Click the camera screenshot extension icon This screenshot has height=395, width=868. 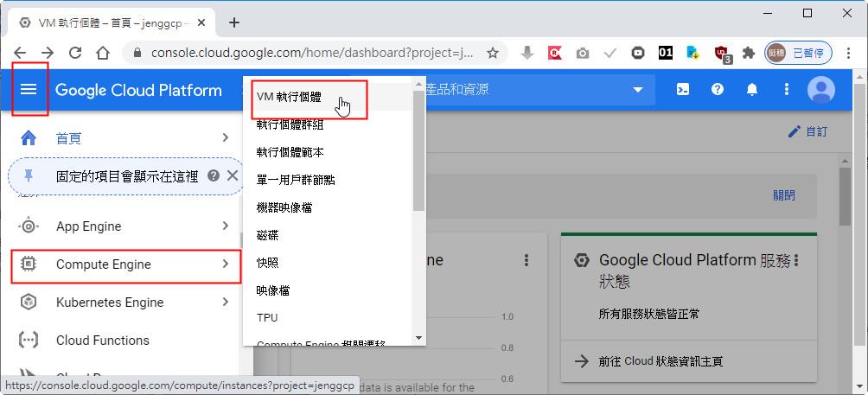pos(582,54)
